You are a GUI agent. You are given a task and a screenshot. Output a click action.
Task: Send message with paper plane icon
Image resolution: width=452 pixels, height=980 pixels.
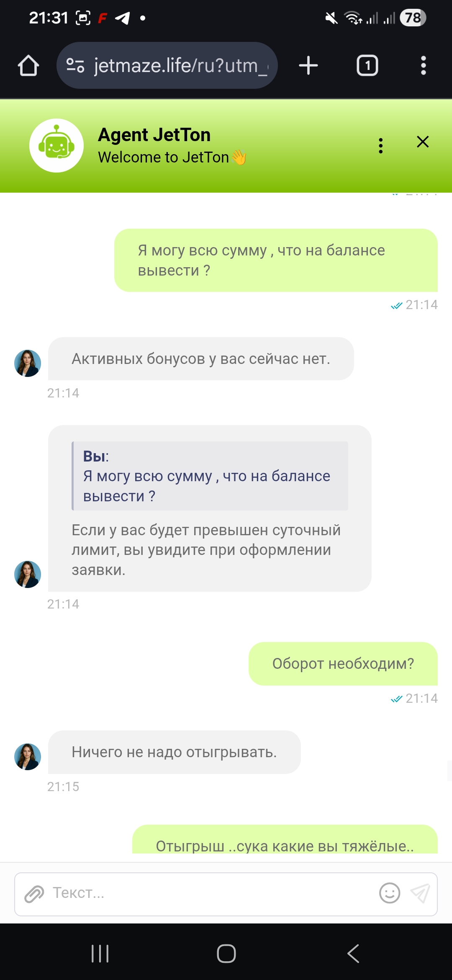(x=420, y=893)
